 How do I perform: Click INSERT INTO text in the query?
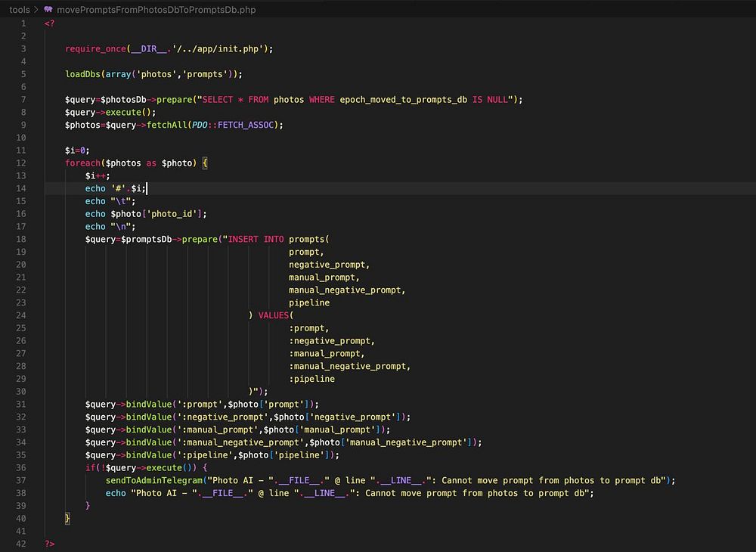tap(256, 240)
